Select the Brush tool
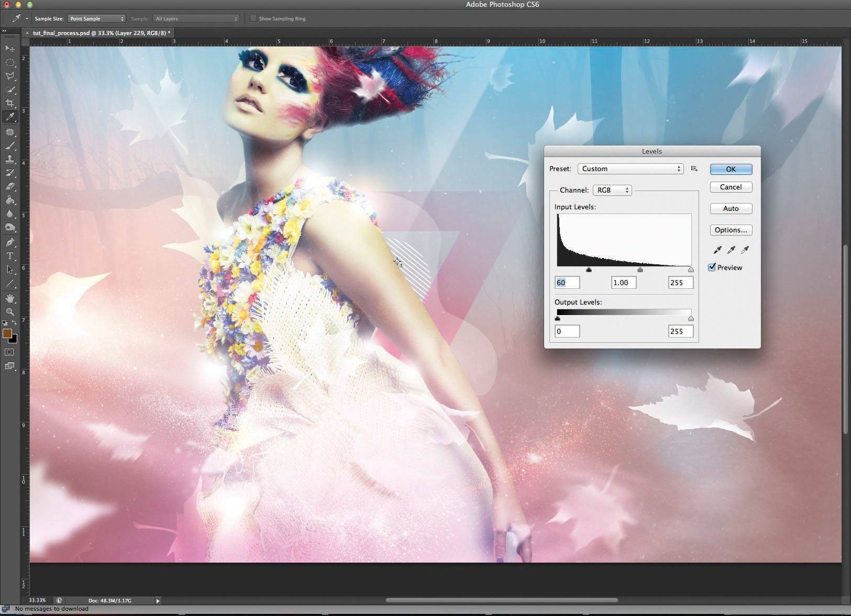The height and width of the screenshot is (616, 851). (x=10, y=146)
